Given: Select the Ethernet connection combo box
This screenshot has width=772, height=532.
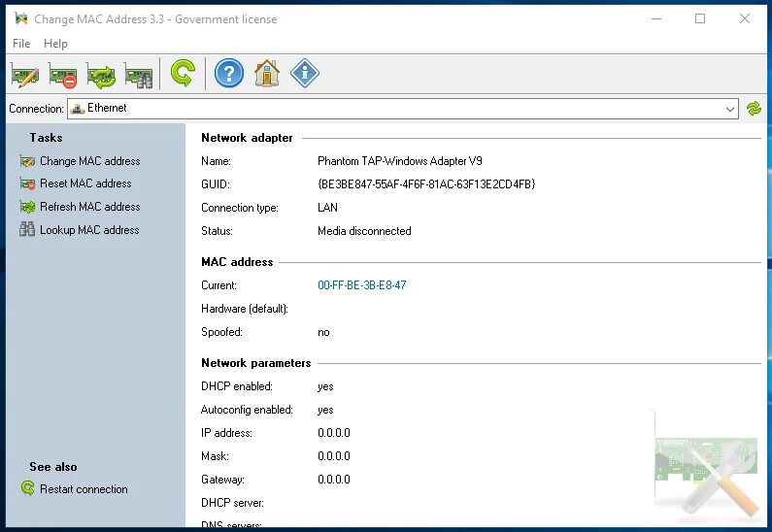Looking at the screenshot, I should pos(403,109).
